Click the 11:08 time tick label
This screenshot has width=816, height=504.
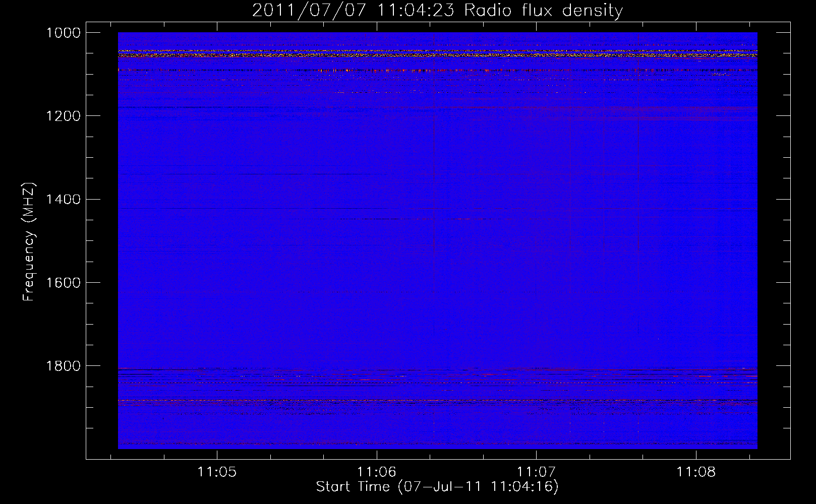click(x=696, y=472)
